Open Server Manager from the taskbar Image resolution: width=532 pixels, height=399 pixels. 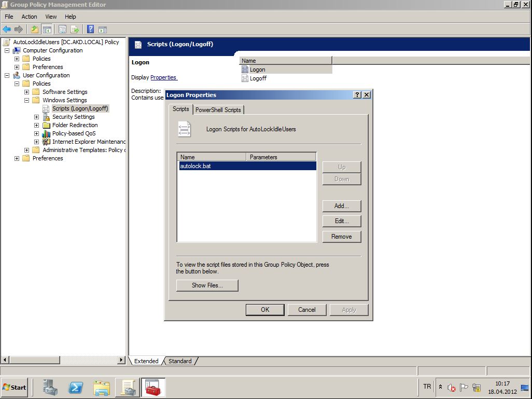[50, 388]
